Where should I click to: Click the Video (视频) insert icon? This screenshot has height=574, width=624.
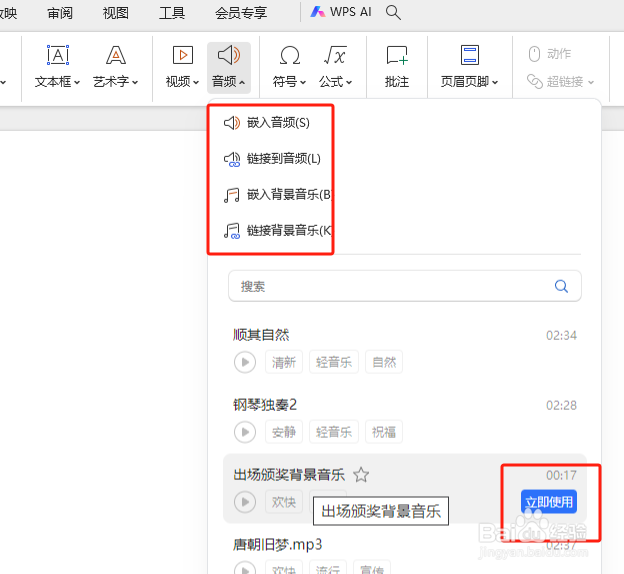pyautogui.click(x=183, y=55)
